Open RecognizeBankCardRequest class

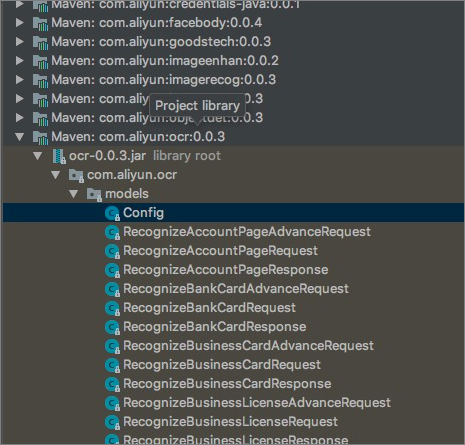point(209,308)
